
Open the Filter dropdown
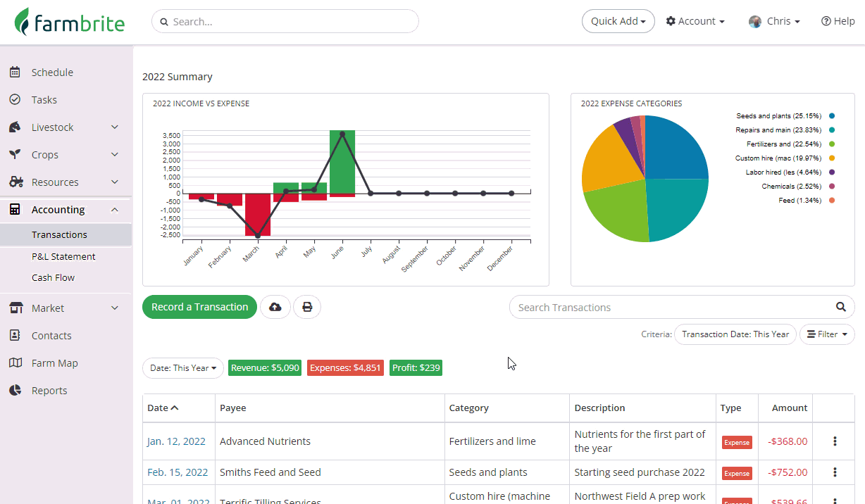click(x=827, y=334)
